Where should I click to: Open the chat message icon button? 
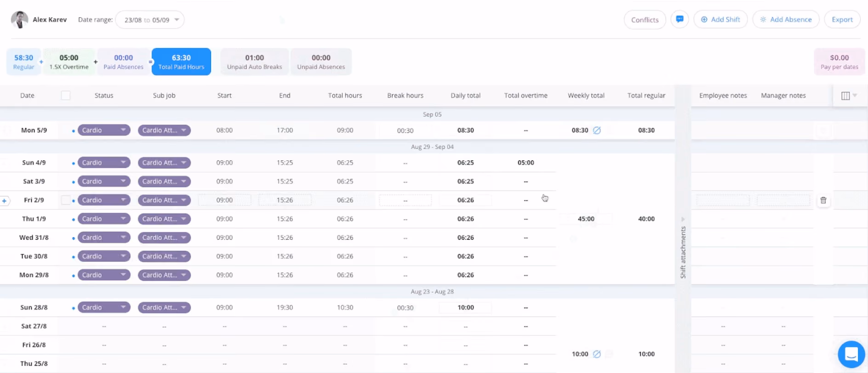coord(680,19)
